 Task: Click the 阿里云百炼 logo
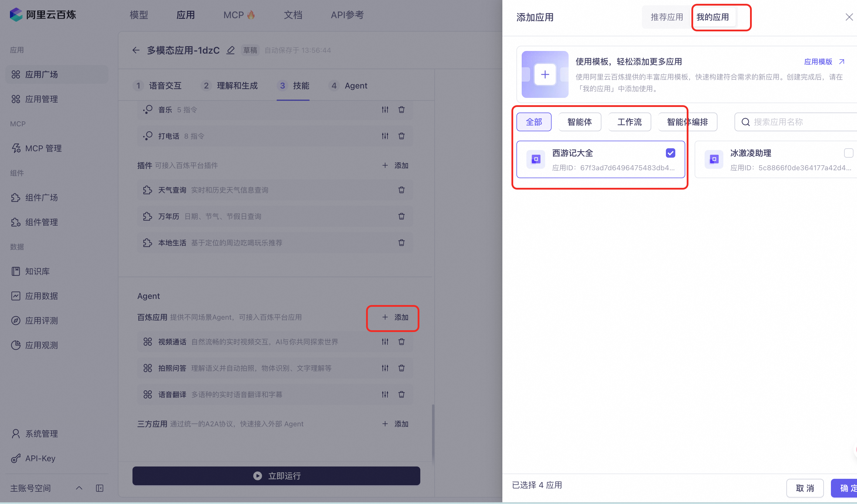click(43, 15)
